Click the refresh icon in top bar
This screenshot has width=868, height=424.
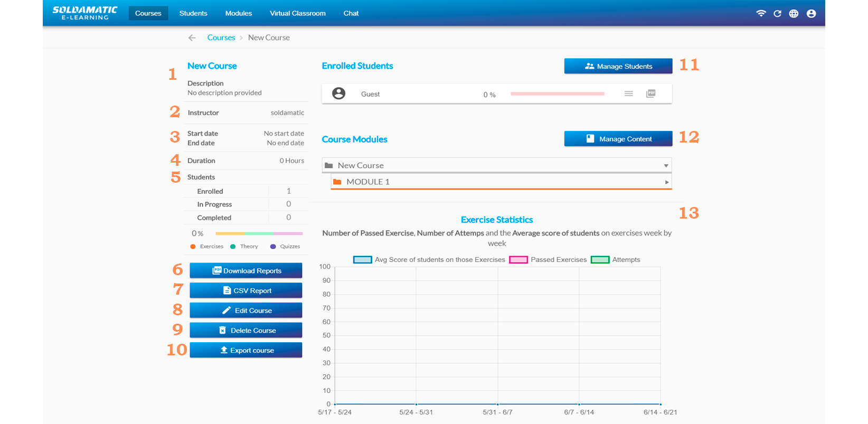[777, 14]
